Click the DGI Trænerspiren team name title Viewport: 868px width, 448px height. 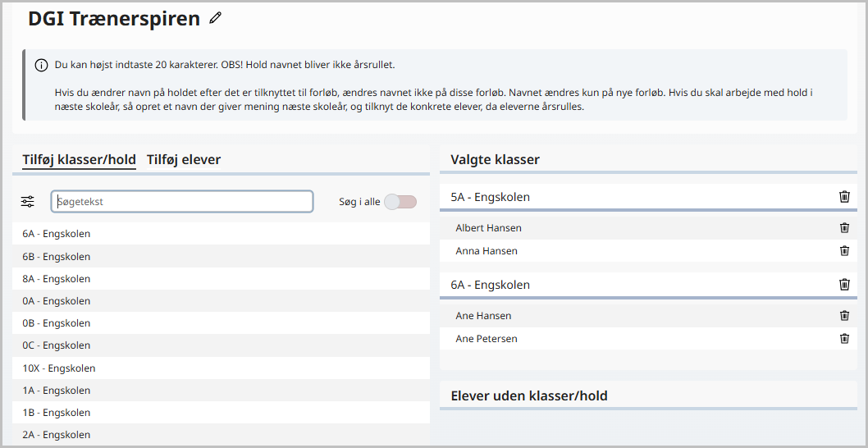pyautogui.click(x=114, y=18)
